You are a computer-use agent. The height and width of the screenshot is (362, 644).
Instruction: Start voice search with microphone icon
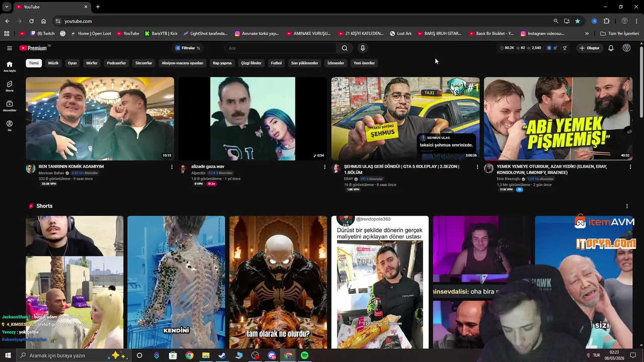pos(362,48)
